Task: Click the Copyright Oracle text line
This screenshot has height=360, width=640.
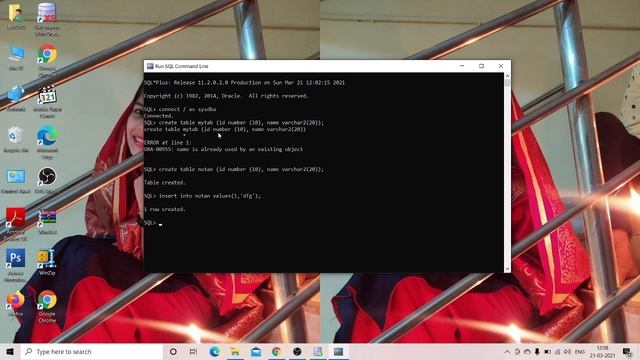Action: point(226,96)
